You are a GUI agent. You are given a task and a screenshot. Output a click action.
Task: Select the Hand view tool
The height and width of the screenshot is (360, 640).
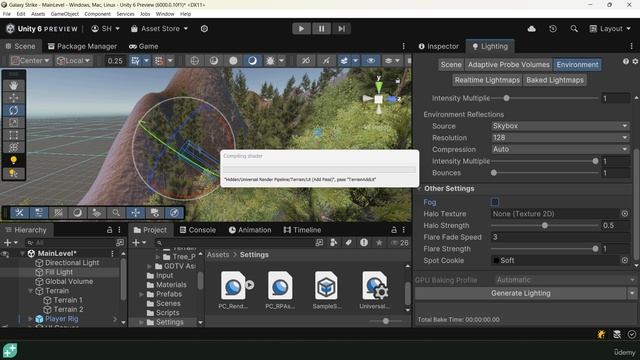click(x=13, y=85)
